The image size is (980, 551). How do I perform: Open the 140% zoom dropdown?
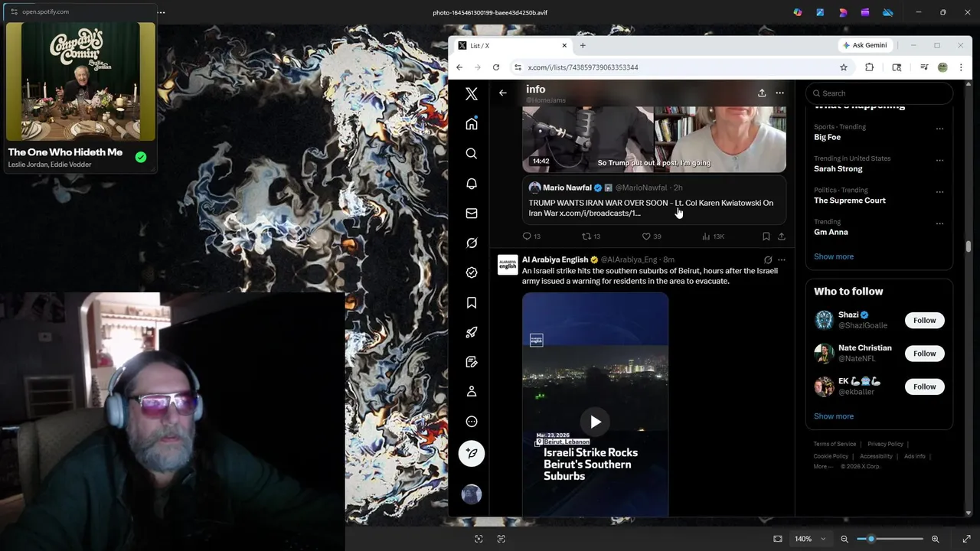pos(810,539)
